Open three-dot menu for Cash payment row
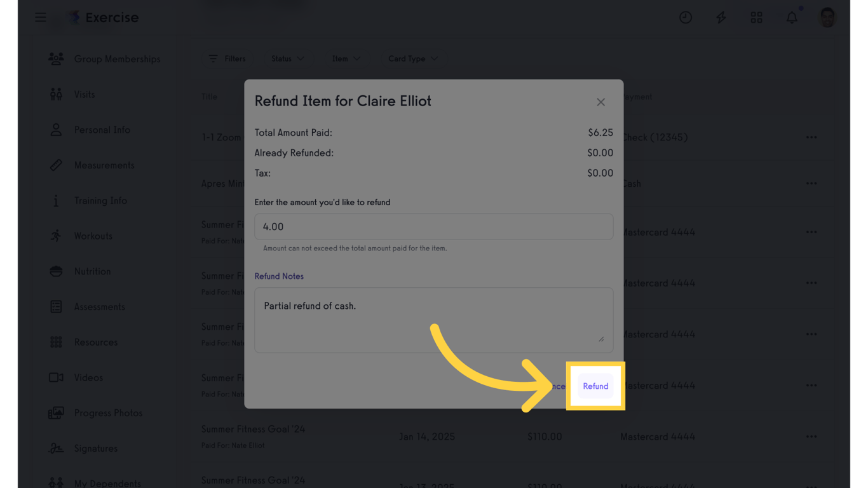 click(811, 184)
